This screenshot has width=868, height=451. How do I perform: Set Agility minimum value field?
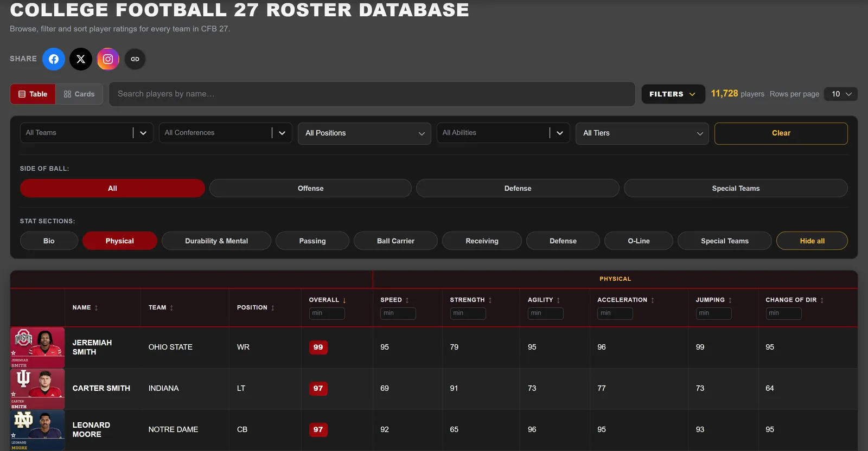[545, 313]
